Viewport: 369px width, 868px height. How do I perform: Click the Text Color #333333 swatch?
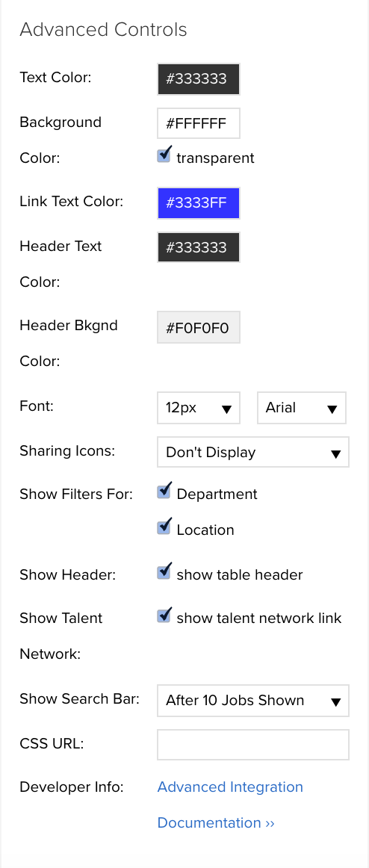199,79
